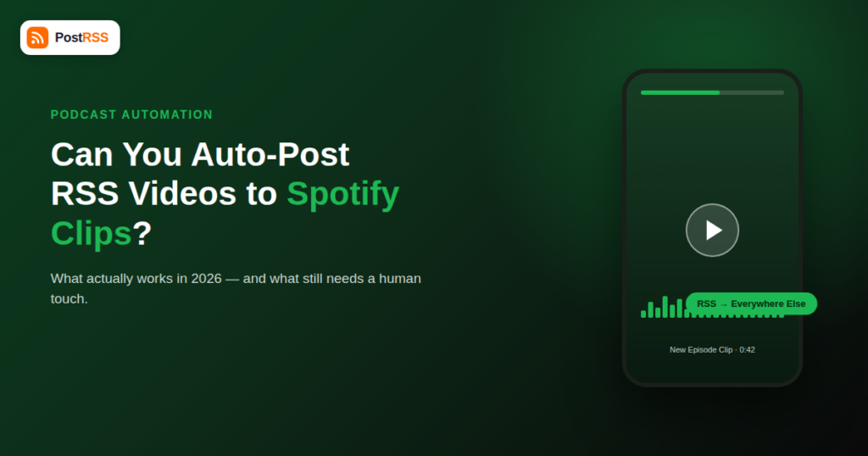The width and height of the screenshot is (868, 456).
Task: Play the episode clip on phone
Action: tap(712, 231)
